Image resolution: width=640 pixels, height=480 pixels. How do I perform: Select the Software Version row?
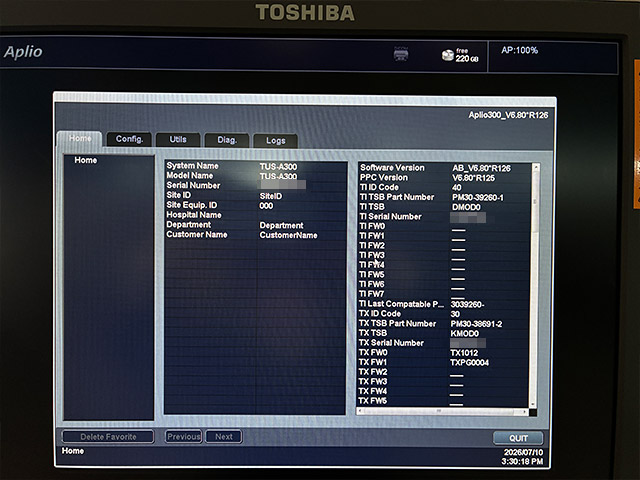(x=444, y=168)
